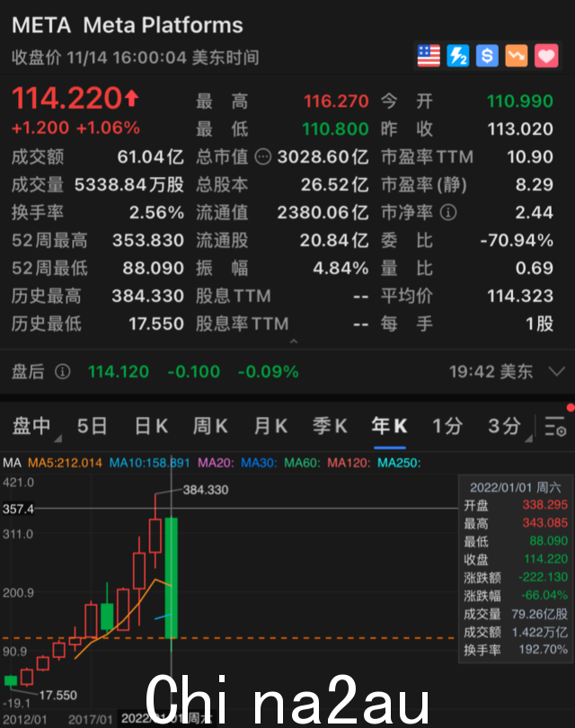Tap the 委比 value -70.94%
Viewport: 575px width, 728px height.
(517, 241)
